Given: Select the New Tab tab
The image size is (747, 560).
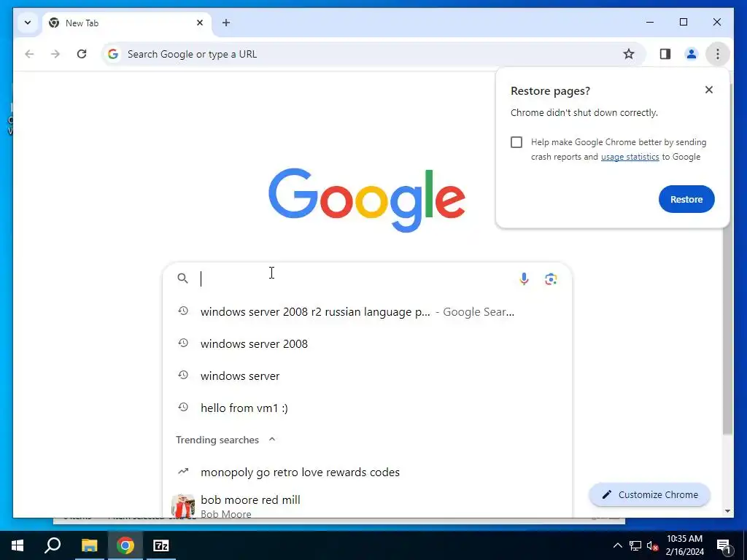Looking at the screenshot, I should [x=127, y=23].
